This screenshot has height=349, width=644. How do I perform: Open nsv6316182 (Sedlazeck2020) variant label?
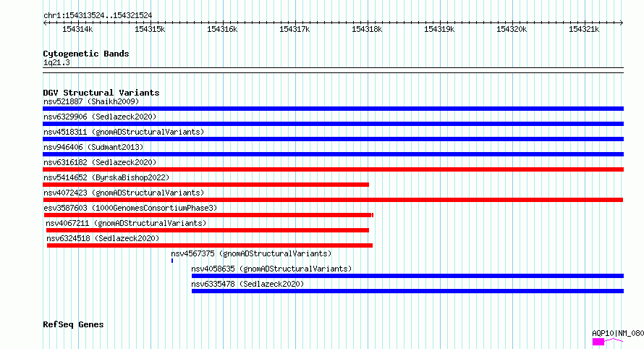[100, 162]
